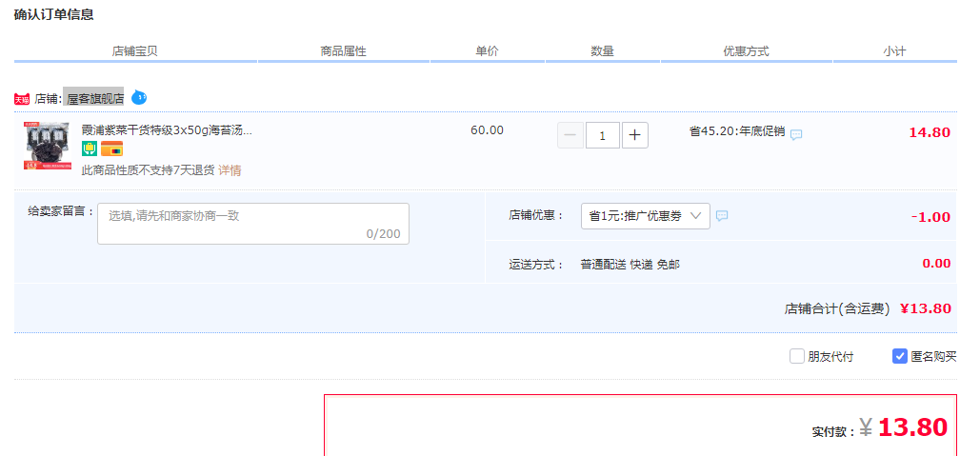This screenshot has width=980, height=456.
Task: Click the 店铺优惠： label
Action: (536, 216)
